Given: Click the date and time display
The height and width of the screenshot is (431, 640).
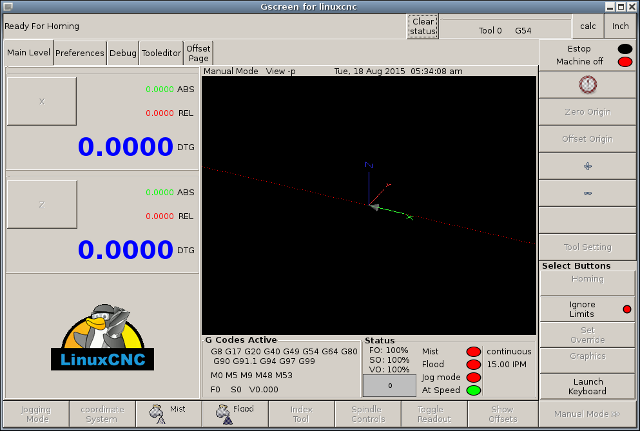Looking at the screenshot, I should click(398, 71).
